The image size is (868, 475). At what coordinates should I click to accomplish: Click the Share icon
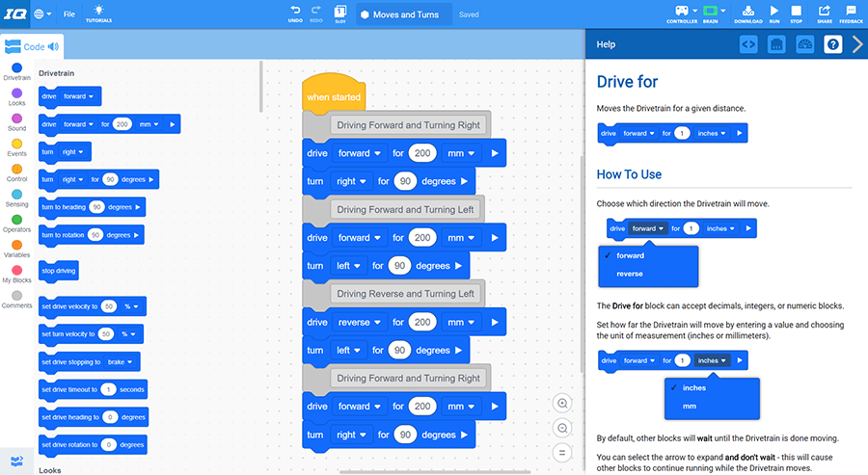[825, 12]
